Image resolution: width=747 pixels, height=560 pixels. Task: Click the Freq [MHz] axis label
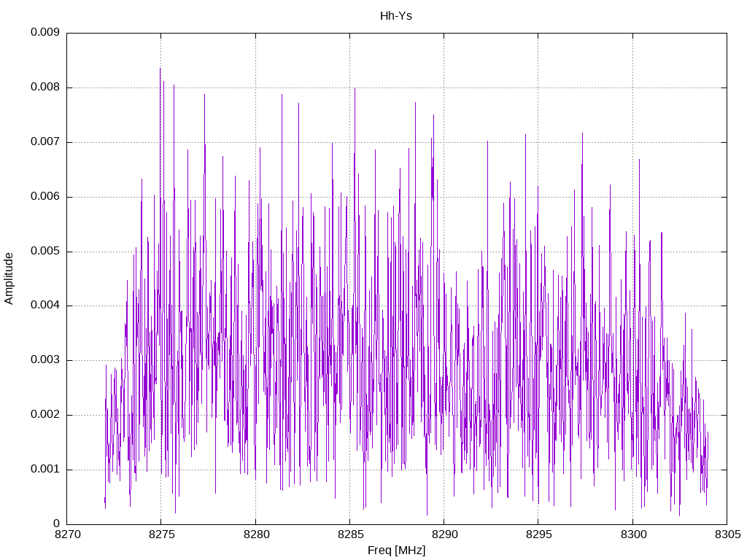tap(396, 551)
